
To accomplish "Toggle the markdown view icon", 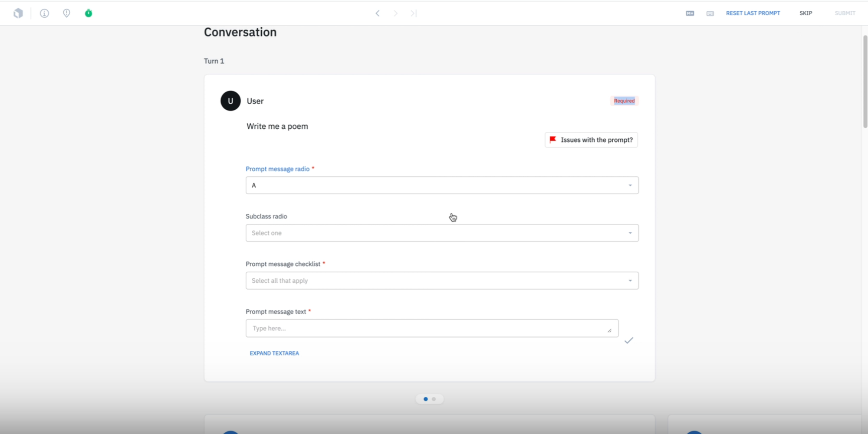I will pyautogui.click(x=690, y=13).
